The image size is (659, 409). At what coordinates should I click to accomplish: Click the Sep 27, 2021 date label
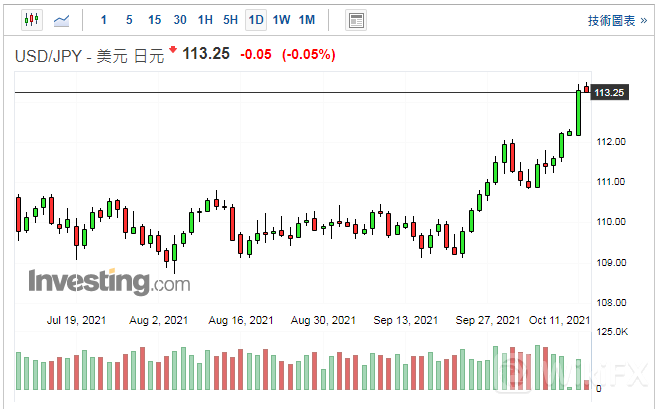(x=487, y=320)
